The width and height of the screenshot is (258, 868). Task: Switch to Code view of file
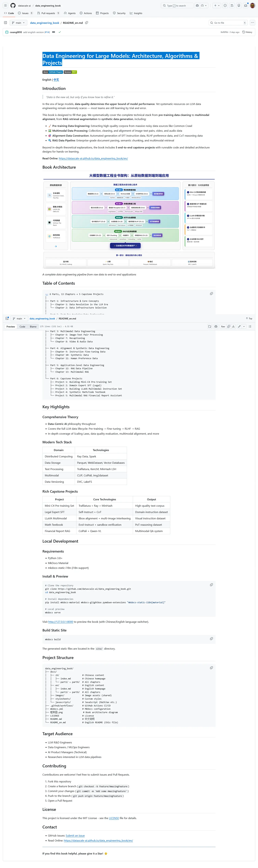[x=22, y=327]
